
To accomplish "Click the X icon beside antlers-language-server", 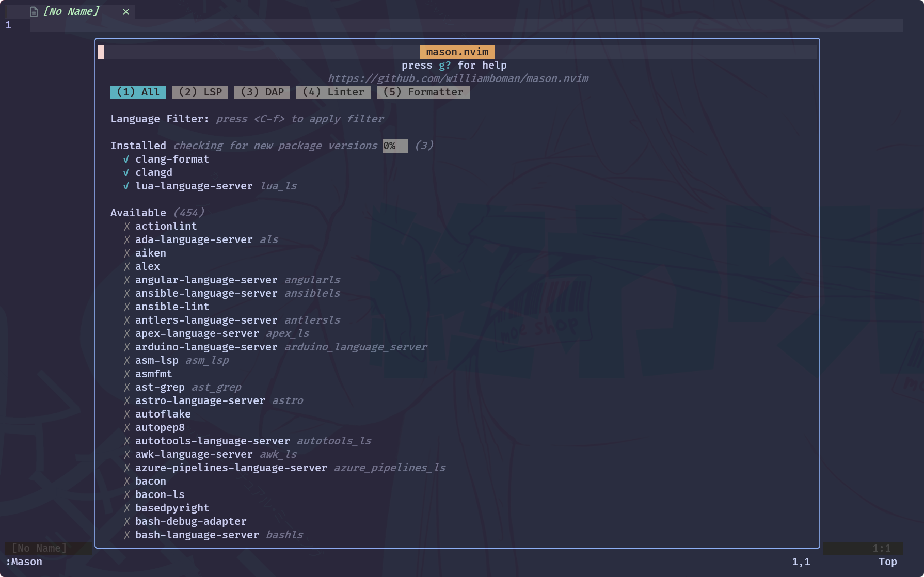I will (126, 320).
